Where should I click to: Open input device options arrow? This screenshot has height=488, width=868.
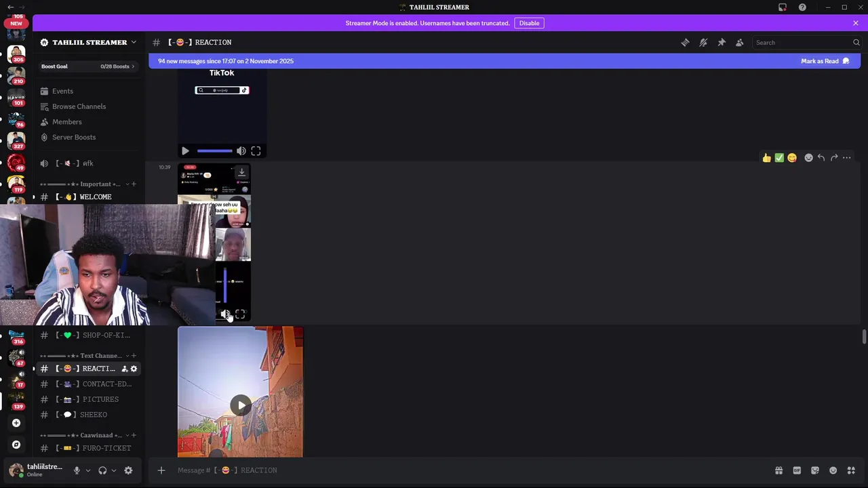tap(87, 470)
